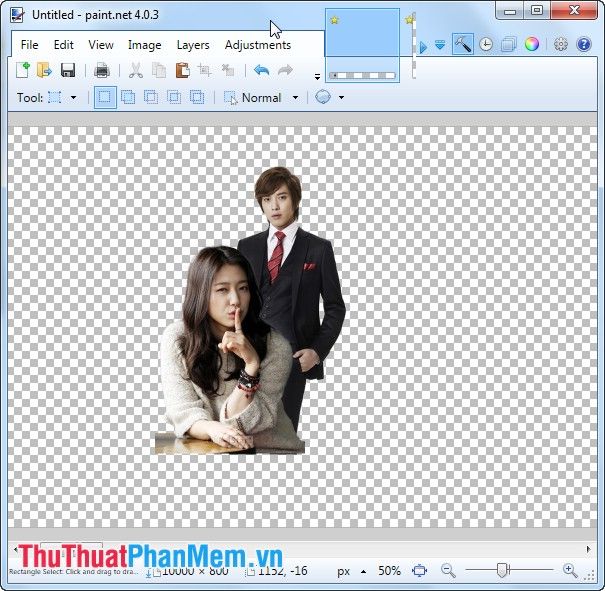Select the highlighted image thumbnail tab
This screenshot has height=591, width=605.
pos(362,46)
